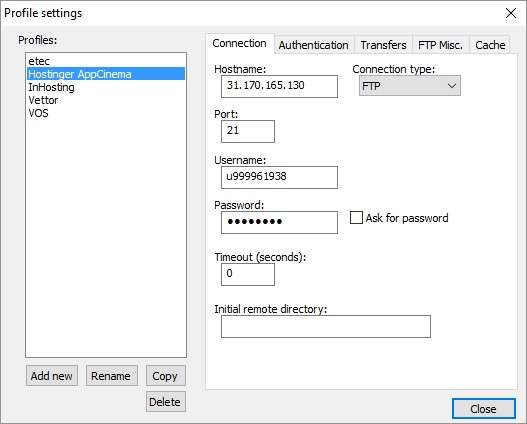This screenshot has width=527, height=424.
Task: Focus the Username field
Action: click(279, 177)
